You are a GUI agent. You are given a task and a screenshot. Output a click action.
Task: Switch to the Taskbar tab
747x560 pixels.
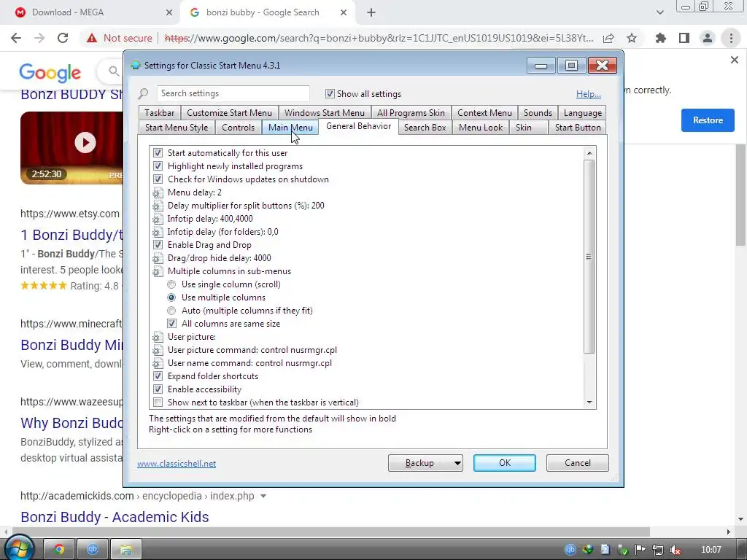click(x=159, y=113)
